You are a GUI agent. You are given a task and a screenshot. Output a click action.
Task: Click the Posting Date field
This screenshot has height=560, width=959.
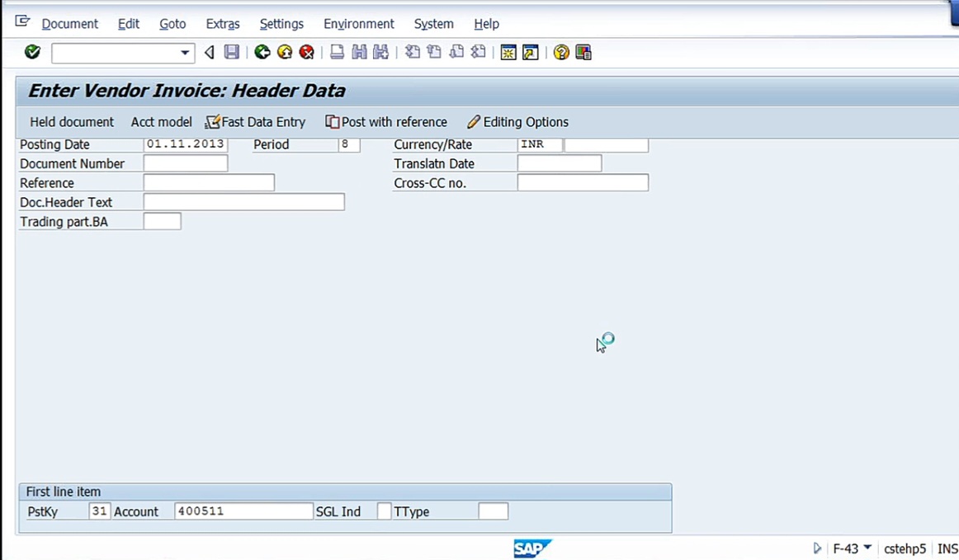(x=186, y=144)
